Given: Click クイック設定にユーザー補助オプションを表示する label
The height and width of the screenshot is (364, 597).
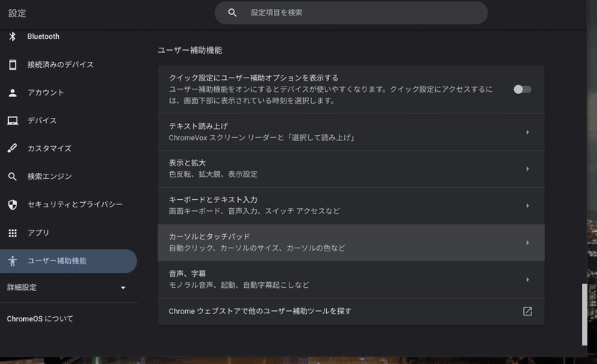Looking at the screenshot, I should pos(254,78).
